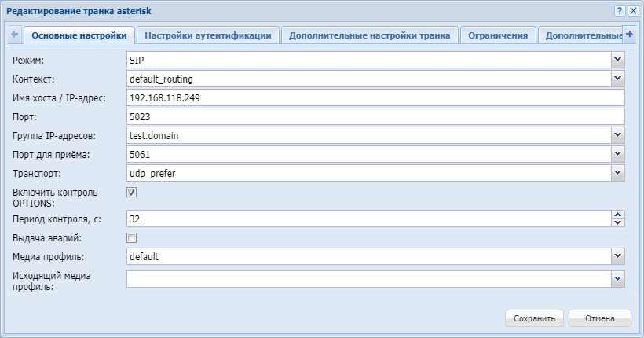Image resolution: width=644 pixels, height=338 pixels.
Task: Close the trunk editing dialog
Action: pos(632,10)
